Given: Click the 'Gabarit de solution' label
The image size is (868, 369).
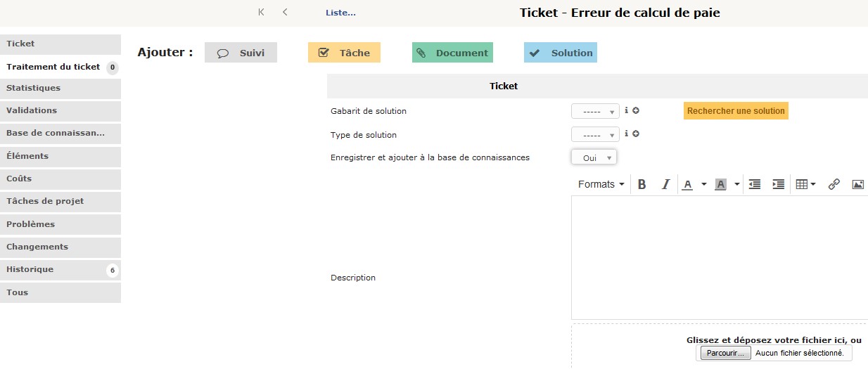Looking at the screenshot, I should [369, 111].
